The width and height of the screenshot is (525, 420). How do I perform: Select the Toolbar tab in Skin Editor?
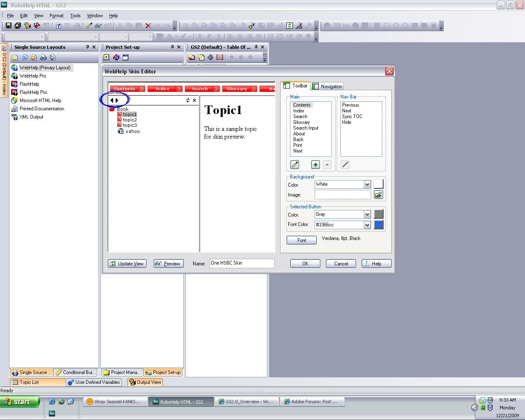(x=296, y=86)
